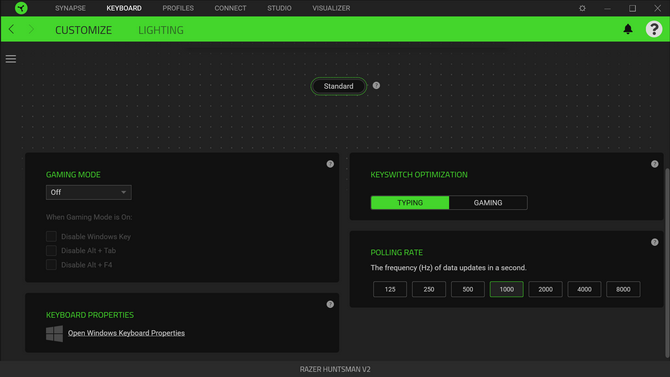Set polling rate to 2000

pyautogui.click(x=545, y=289)
